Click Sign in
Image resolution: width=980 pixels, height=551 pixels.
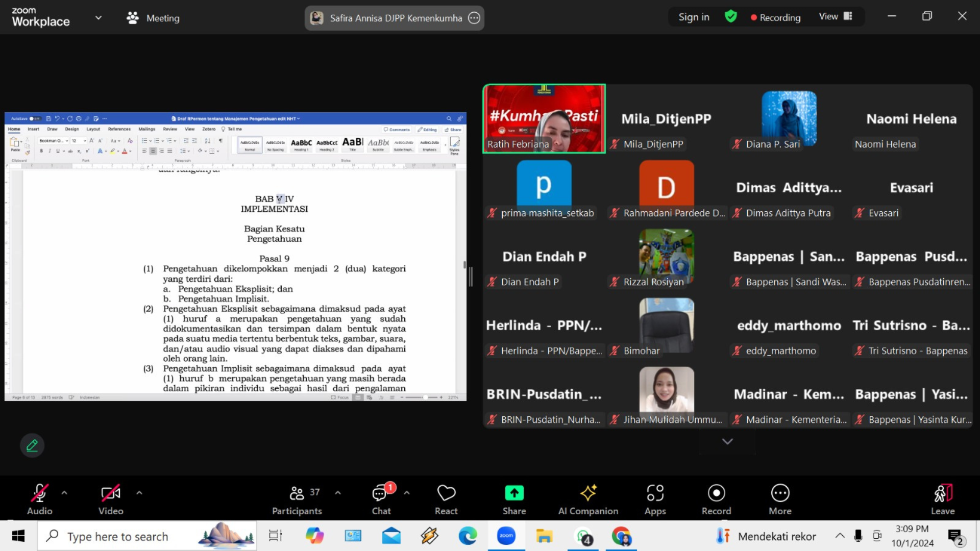click(694, 17)
